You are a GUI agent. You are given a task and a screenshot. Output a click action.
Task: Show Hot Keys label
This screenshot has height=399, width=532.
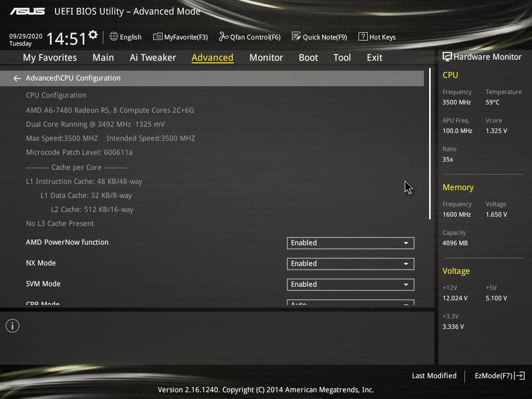[382, 37]
